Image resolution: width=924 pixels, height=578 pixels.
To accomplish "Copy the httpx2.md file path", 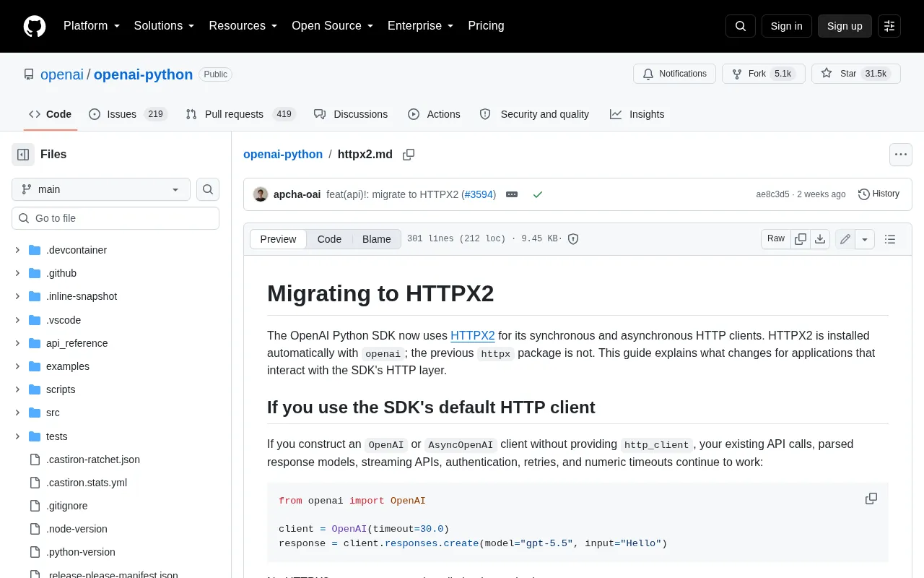I will tap(409, 155).
